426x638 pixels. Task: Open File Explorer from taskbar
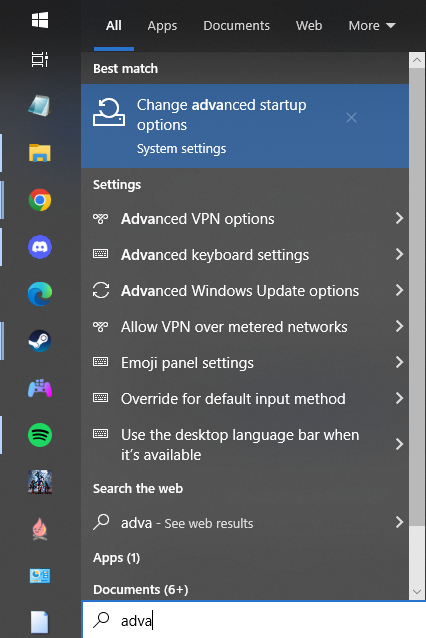pyautogui.click(x=40, y=153)
